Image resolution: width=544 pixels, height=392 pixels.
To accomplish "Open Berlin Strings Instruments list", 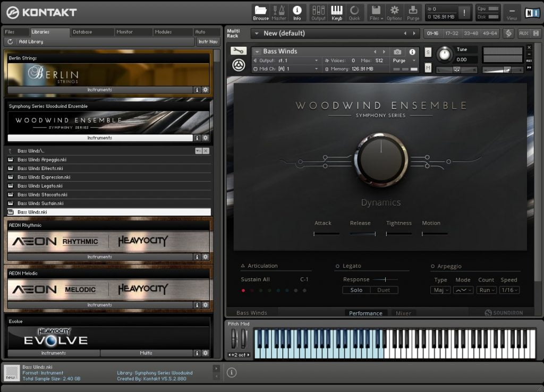I will (x=100, y=90).
